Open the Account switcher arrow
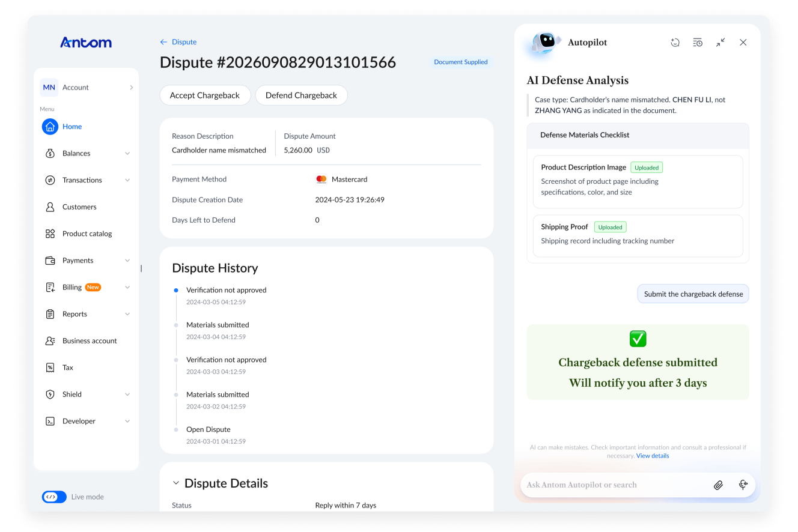 [x=132, y=88]
